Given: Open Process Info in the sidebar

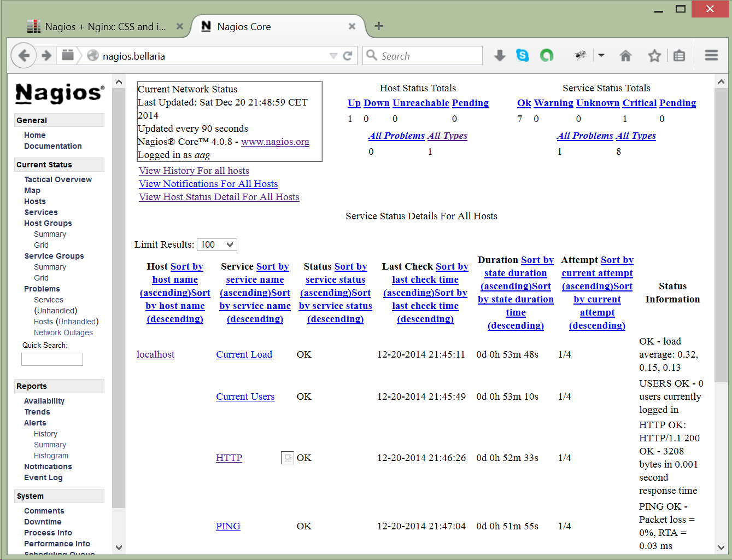Looking at the screenshot, I should [x=48, y=533].
